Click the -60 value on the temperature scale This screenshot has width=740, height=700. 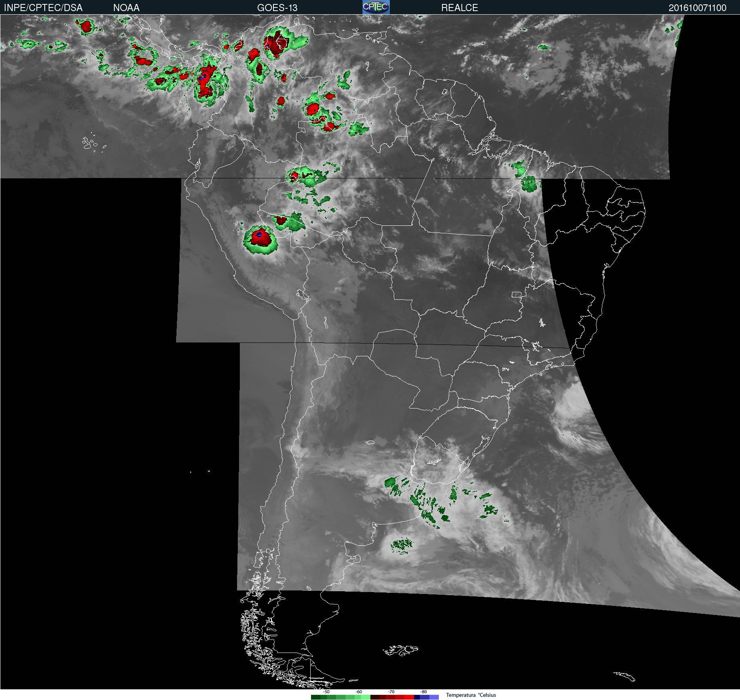[x=359, y=692]
